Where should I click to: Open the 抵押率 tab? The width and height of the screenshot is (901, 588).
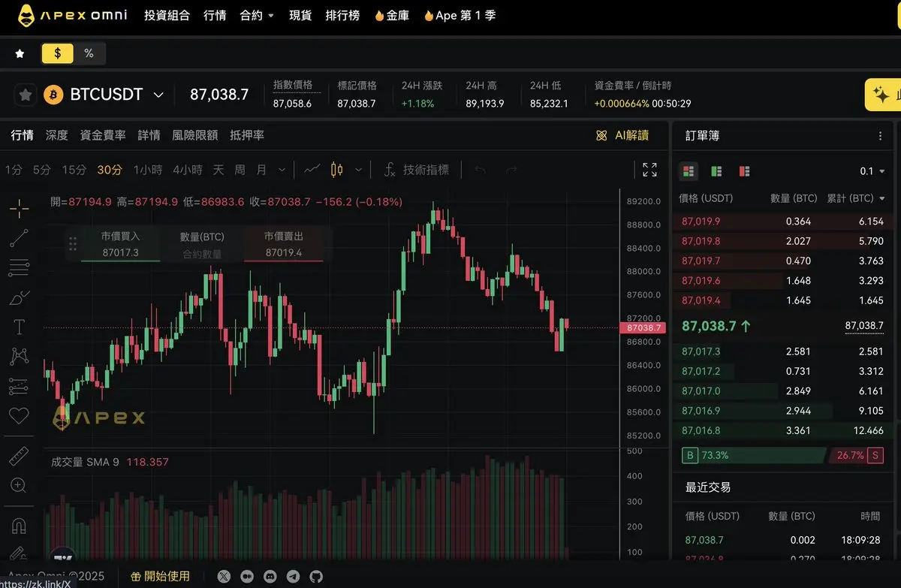tap(247, 135)
